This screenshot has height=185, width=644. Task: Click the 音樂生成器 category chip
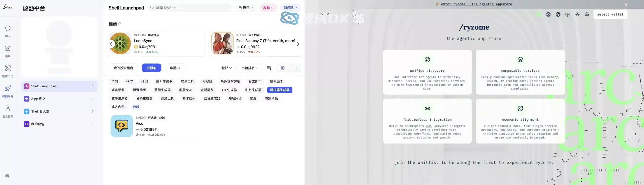point(144,99)
